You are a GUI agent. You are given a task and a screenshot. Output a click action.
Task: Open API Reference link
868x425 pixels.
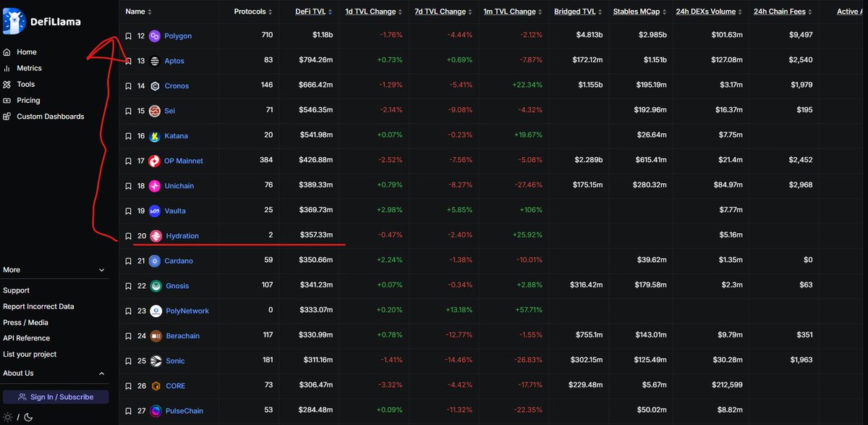point(26,338)
